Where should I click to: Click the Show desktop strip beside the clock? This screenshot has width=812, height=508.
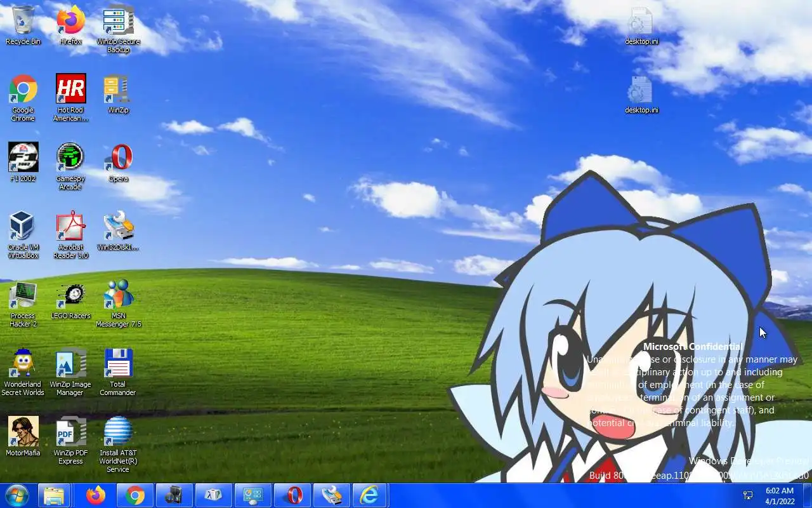coord(807,495)
